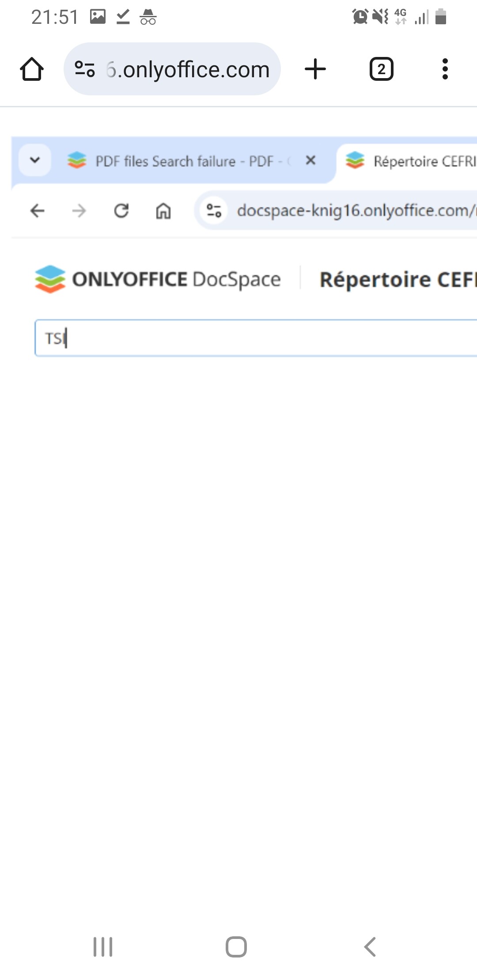Image resolution: width=477 pixels, height=980 pixels.
Task: Click the embedded browser back arrow
Action: point(38,211)
